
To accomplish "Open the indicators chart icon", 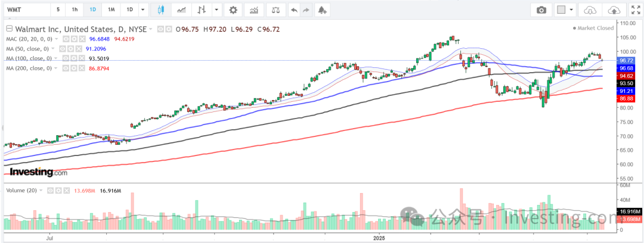I will point(254,10).
